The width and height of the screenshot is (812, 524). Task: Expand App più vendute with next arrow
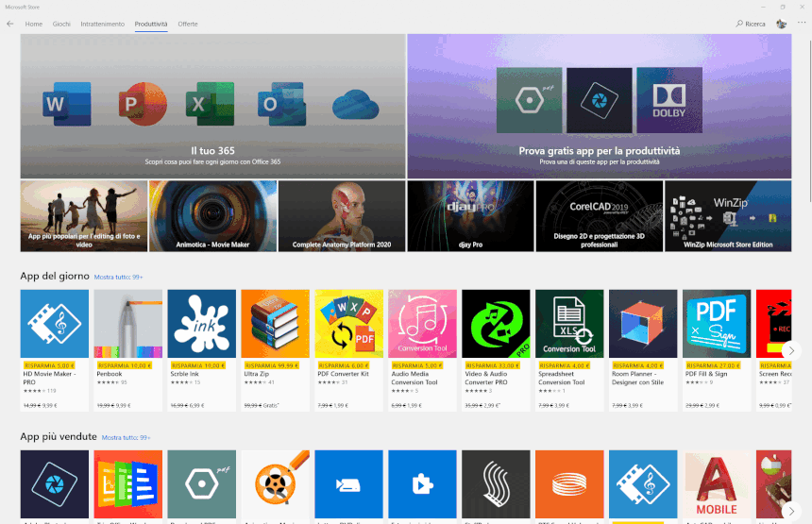[x=791, y=511]
